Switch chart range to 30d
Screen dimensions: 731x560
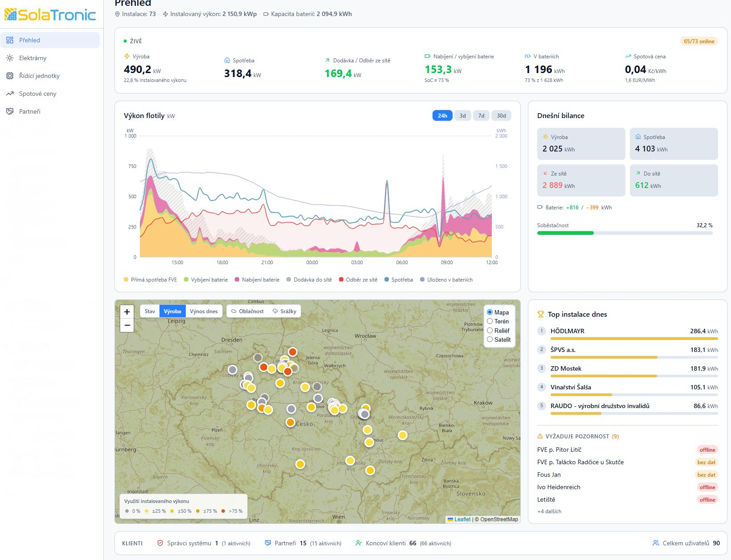[502, 116]
